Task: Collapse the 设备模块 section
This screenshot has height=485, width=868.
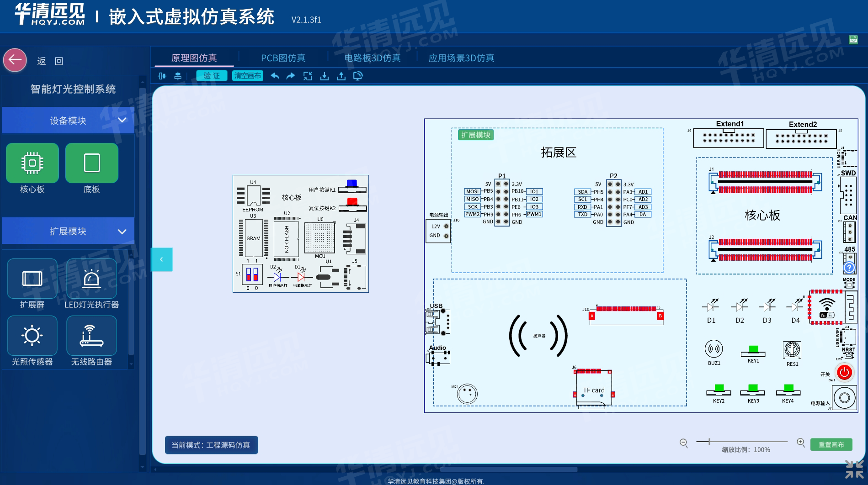Action: click(122, 120)
